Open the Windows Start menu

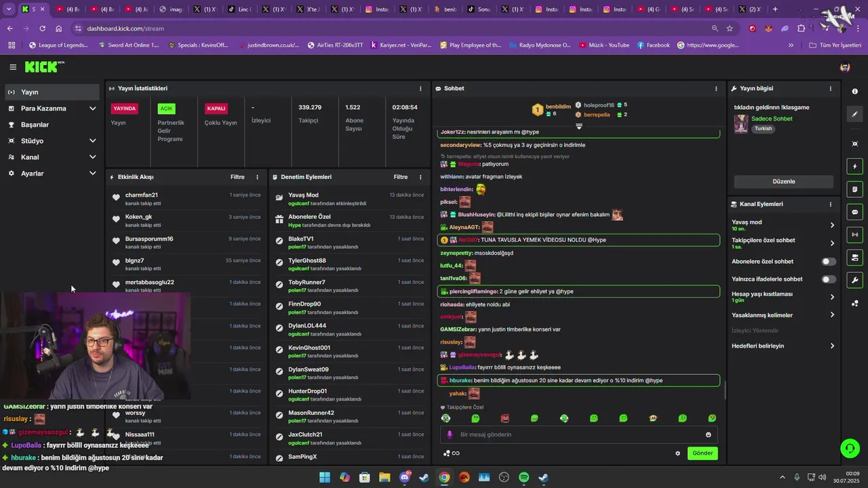(x=325, y=477)
